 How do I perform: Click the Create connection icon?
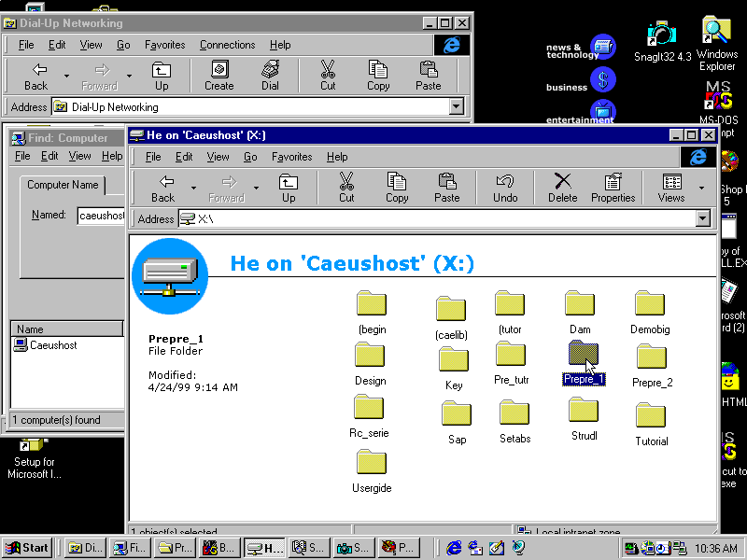click(x=218, y=75)
